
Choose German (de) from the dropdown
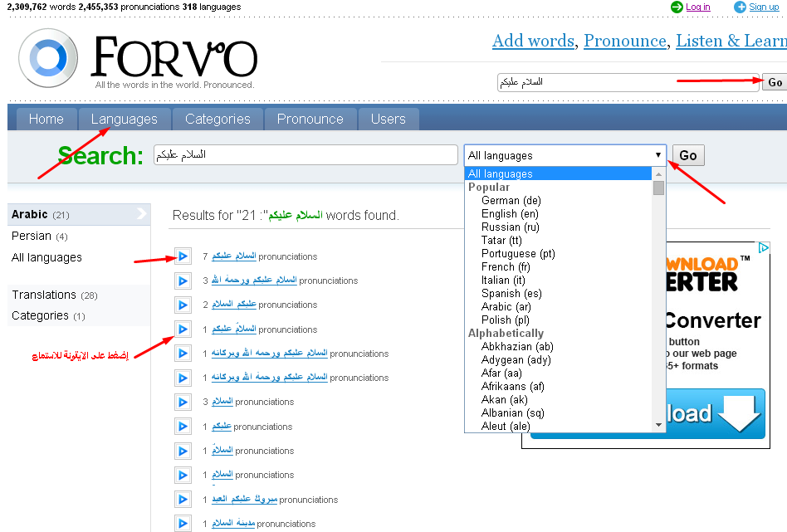[x=511, y=200]
